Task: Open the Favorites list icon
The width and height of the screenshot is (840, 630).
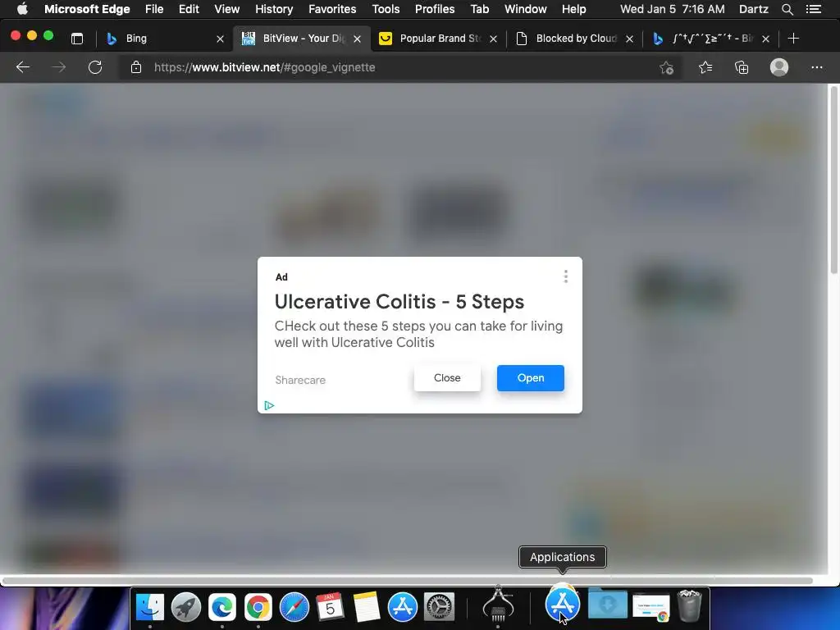Action: click(705, 67)
